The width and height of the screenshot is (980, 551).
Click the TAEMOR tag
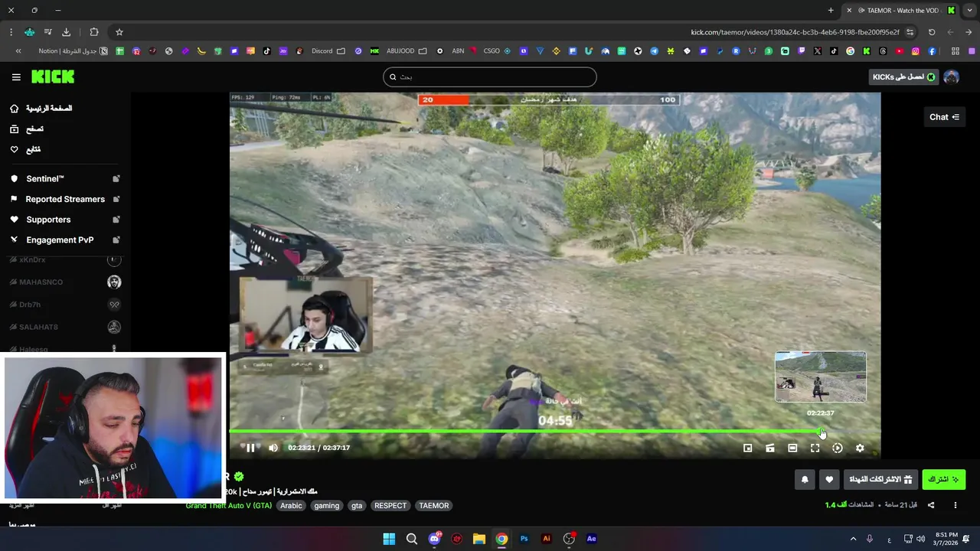(x=434, y=505)
